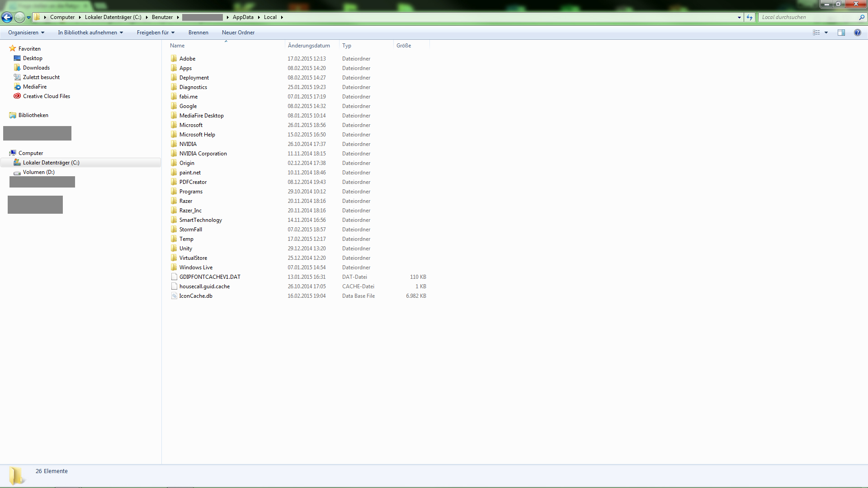Select the VirtualStore folder
Screen dimensions: 868x488
pyautogui.click(x=193, y=258)
